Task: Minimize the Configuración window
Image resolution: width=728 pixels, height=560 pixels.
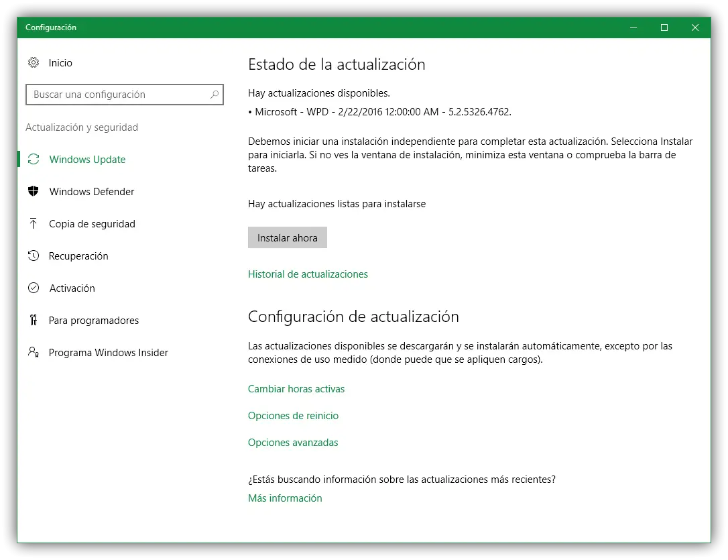Action: tap(633, 28)
